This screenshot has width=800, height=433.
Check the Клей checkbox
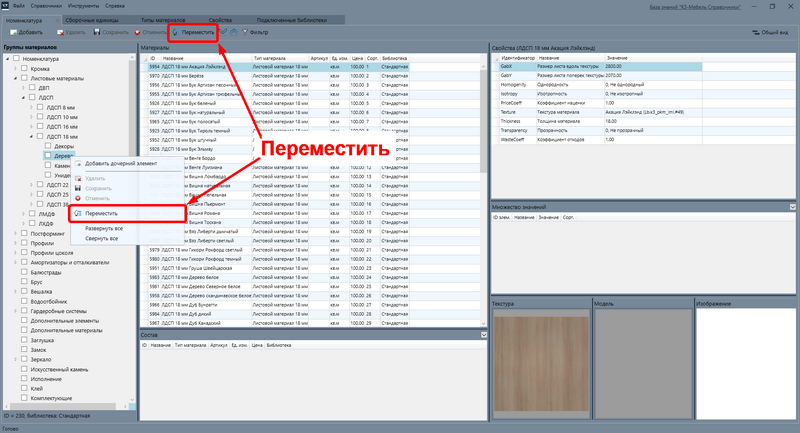24,388
